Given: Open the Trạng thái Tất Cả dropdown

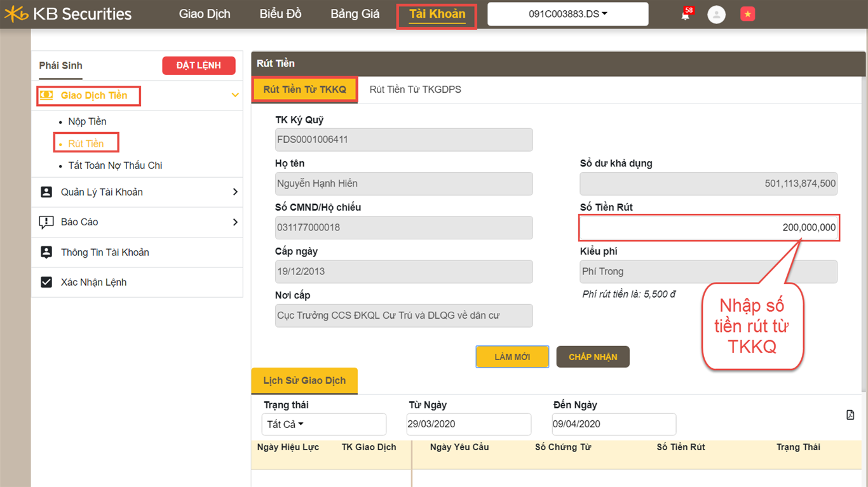Looking at the screenshot, I should pos(323,424).
